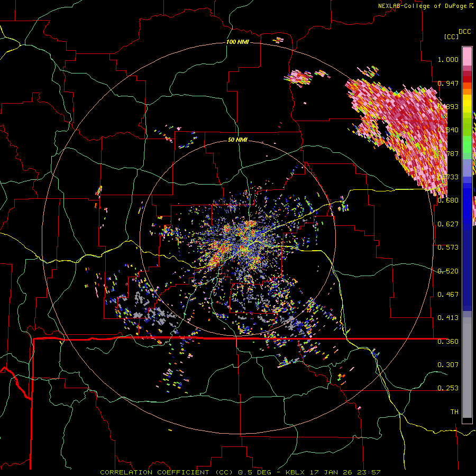Image resolution: width=476 pixels, height=476 pixels.
Task: Click the 0.573 scale value
Action: coord(448,248)
